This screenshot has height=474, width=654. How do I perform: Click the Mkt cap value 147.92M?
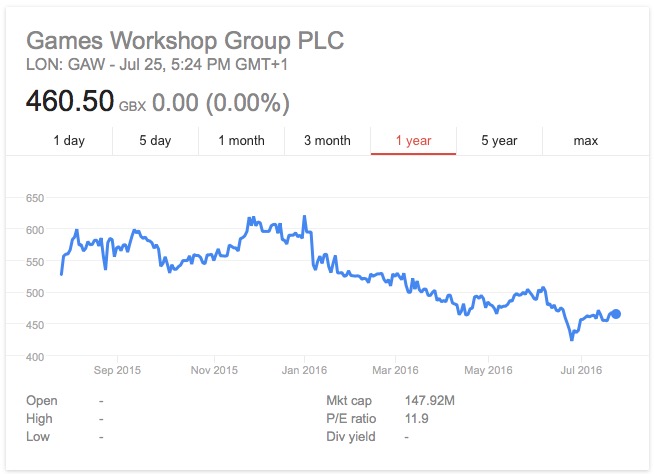[x=430, y=401]
